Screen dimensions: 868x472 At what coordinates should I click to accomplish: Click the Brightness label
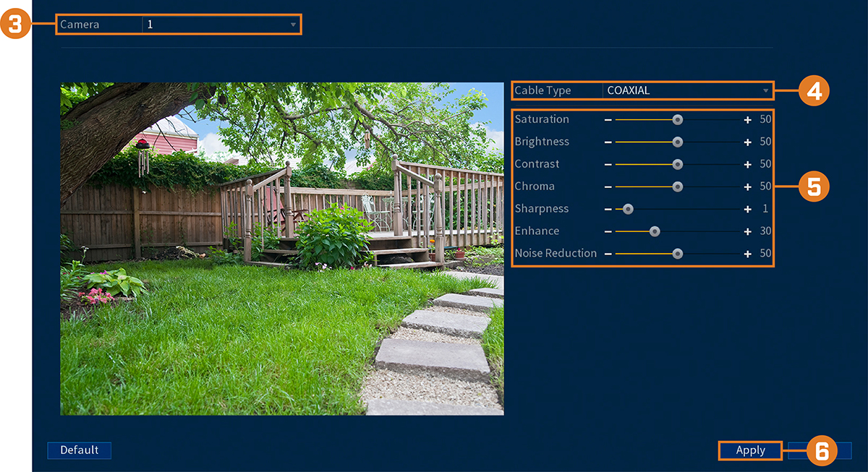(542, 142)
